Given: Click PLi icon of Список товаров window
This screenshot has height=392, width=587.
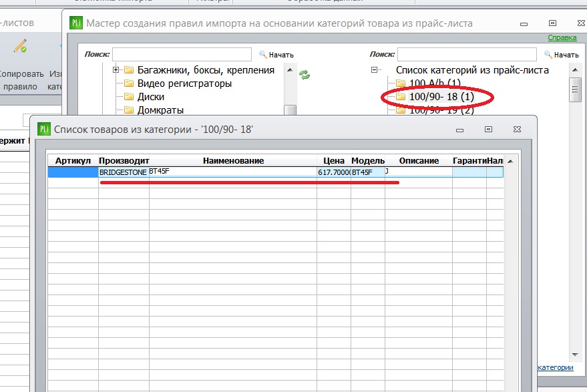Looking at the screenshot, I should coord(44,129).
